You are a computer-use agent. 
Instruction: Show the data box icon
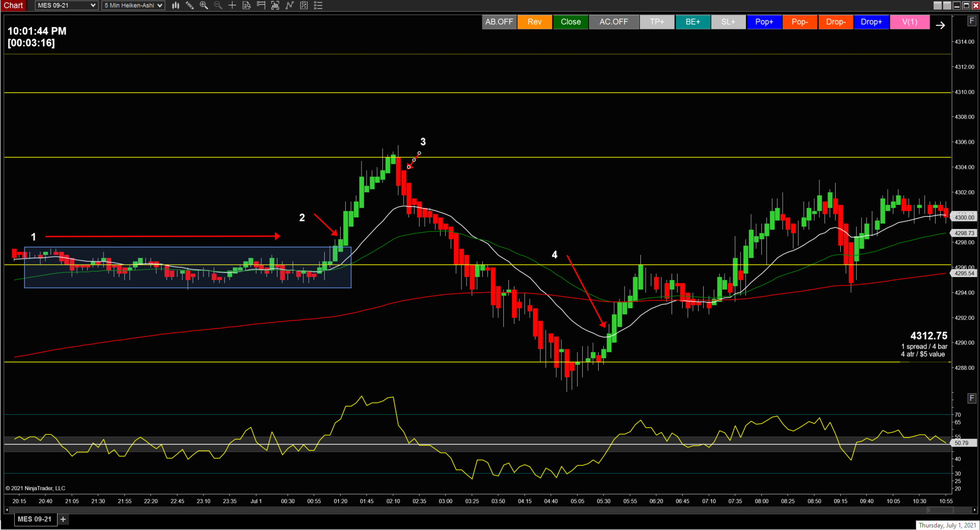[x=247, y=5]
